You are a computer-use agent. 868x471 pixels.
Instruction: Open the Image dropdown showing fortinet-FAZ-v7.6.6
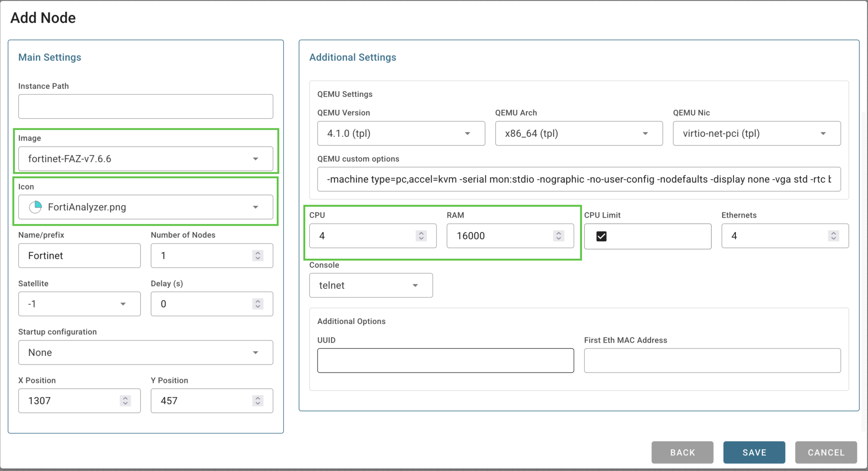click(255, 159)
